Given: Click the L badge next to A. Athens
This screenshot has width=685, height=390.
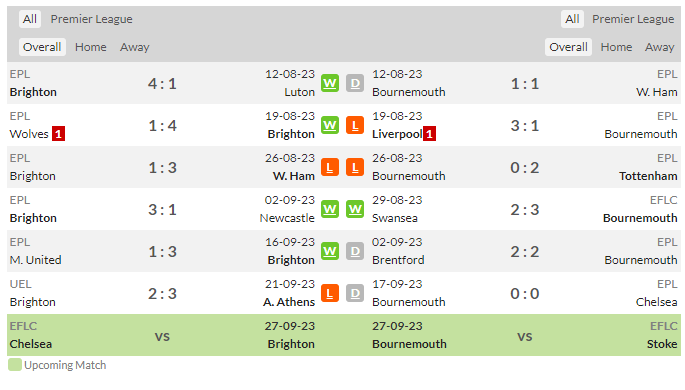Looking at the screenshot, I should coord(330,293).
